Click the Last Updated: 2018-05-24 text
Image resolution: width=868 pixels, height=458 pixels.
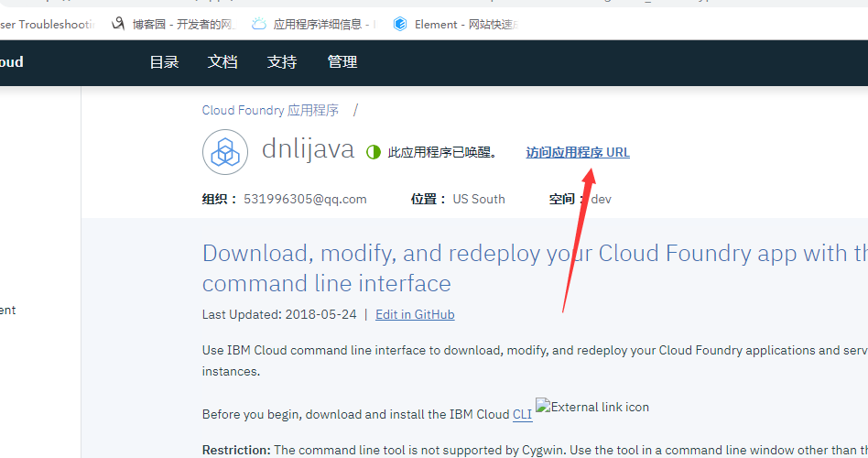(279, 314)
